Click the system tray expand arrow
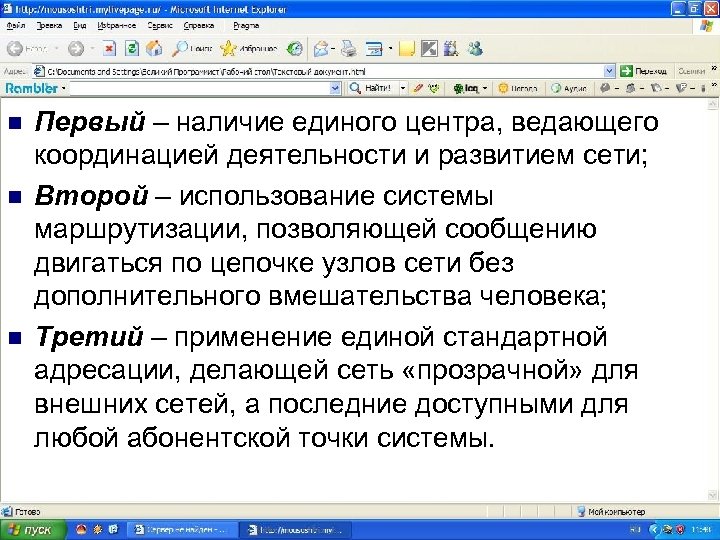The width and height of the screenshot is (720, 540). click(654, 530)
